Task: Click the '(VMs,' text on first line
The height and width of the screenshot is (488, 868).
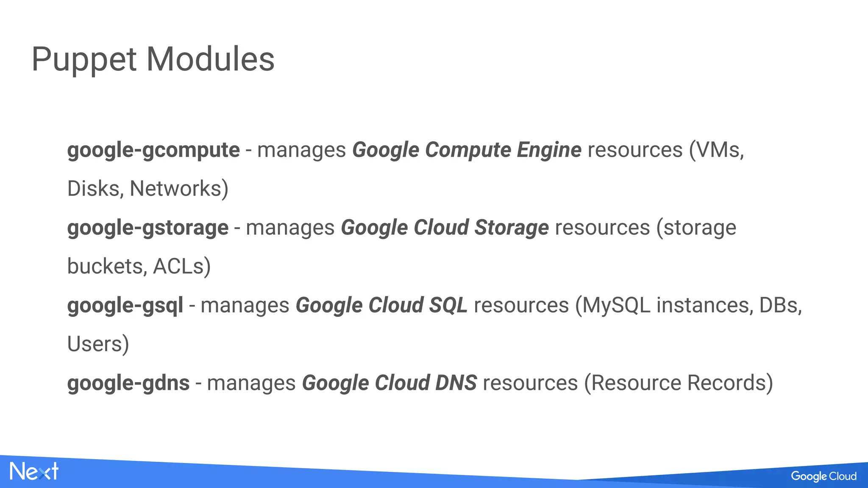Action: click(x=716, y=150)
